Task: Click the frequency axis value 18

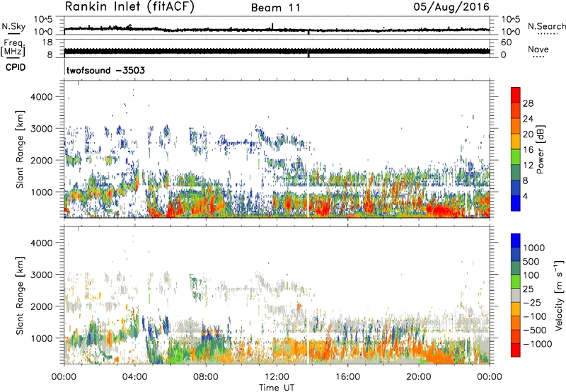Action: coord(47,42)
